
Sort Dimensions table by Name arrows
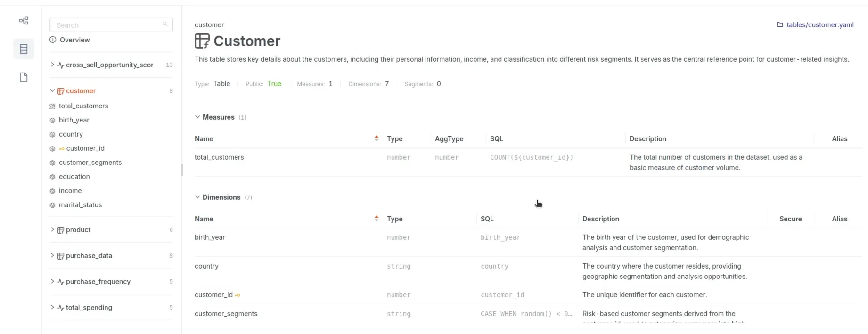coord(377,218)
